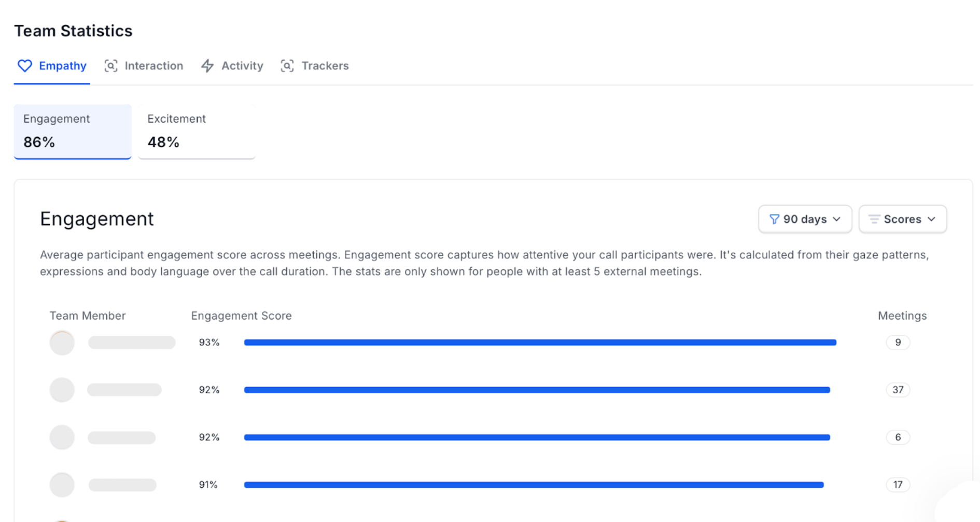Click the funnel filter icon beside 90 days
980x522 pixels.
pyautogui.click(x=774, y=219)
